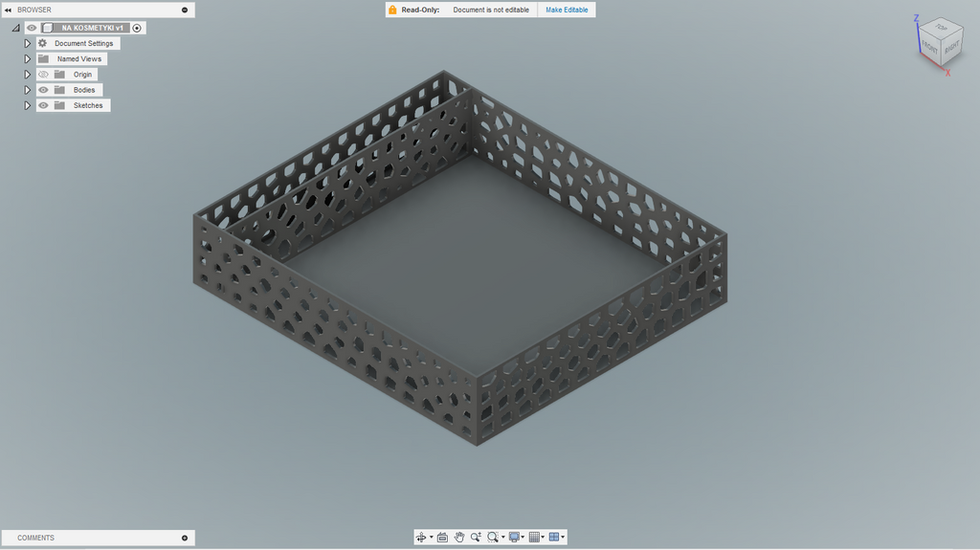
Task: Click the Bodies folder icon
Action: coord(59,90)
